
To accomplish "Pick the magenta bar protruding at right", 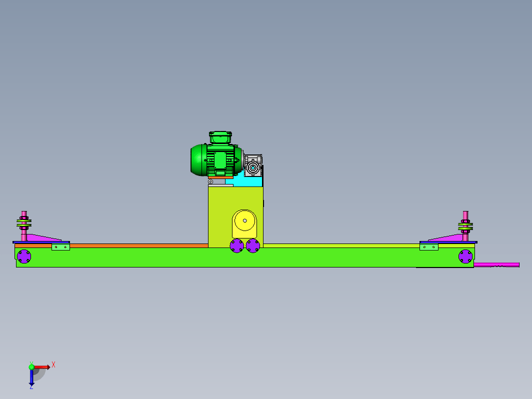I will pyautogui.click(x=496, y=264).
